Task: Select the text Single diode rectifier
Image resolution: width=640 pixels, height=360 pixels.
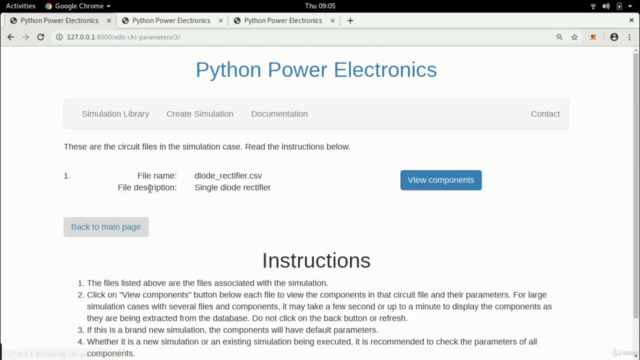Action: tap(233, 187)
